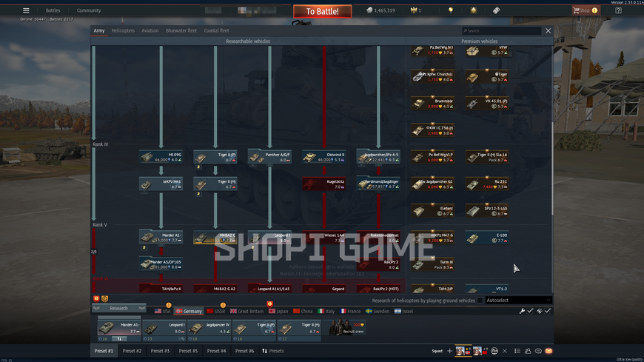Select the premium VK 45.01 (P)
The width and height of the screenshot is (644, 362).
(486, 103)
